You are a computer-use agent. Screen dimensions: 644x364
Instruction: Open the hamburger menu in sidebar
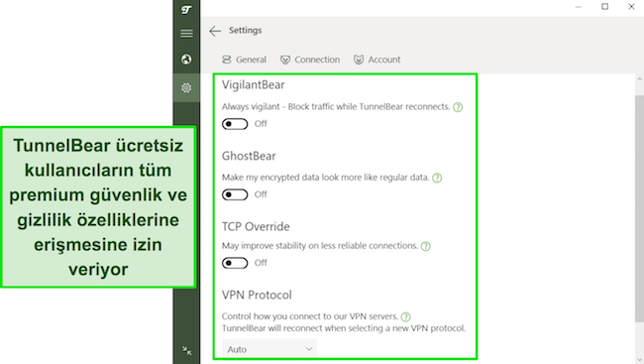point(186,34)
